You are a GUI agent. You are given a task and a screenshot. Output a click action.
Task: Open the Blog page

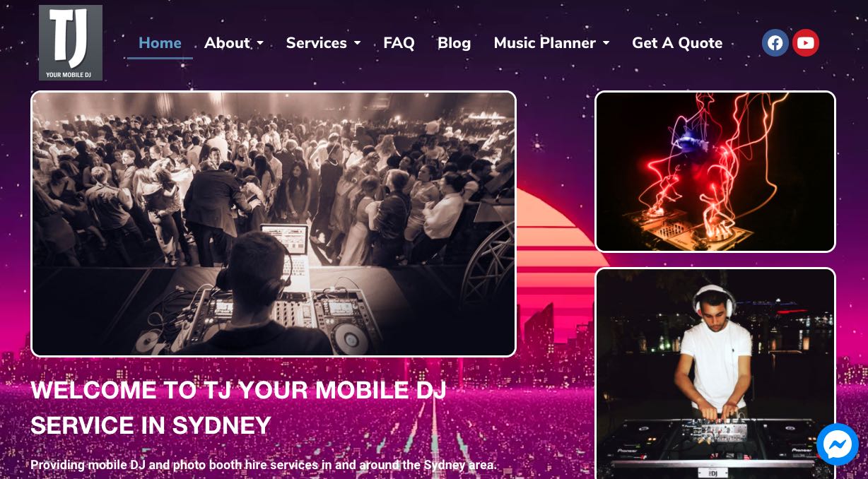tap(454, 43)
